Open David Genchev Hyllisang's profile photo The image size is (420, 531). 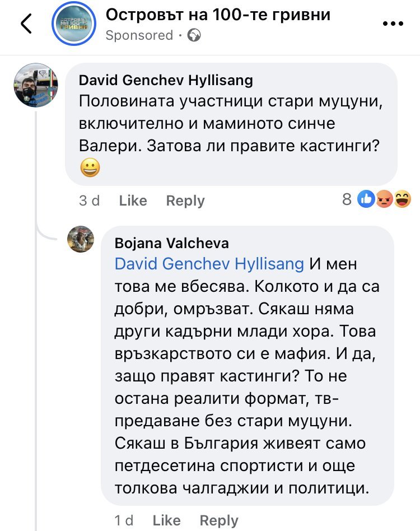point(36,84)
